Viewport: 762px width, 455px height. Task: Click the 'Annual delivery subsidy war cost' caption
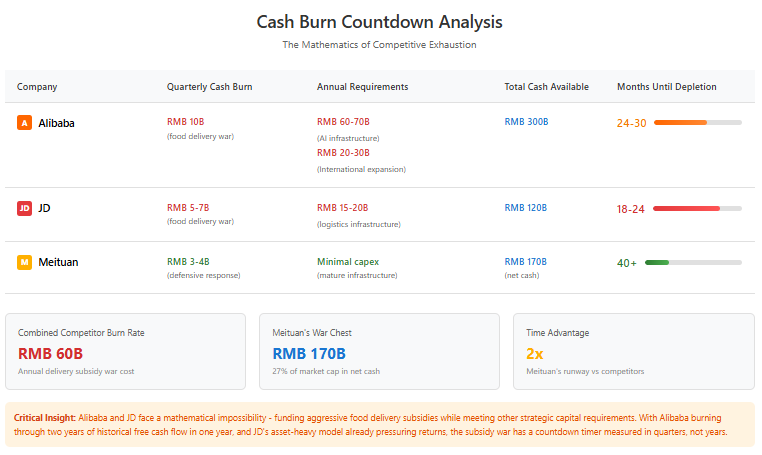(x=76, y=371)
